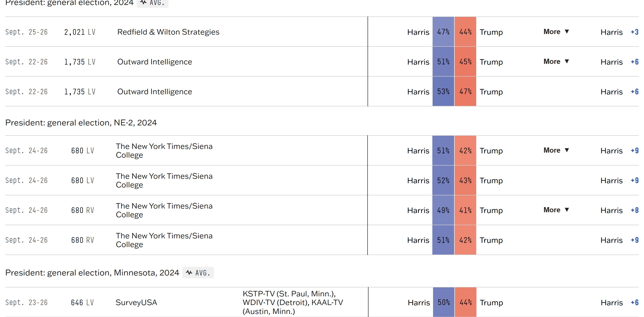The image size is (644, 317).
Task: Click the President: general election, Minnesota heading
Action: pyautogui.click(x=92, y=272)
